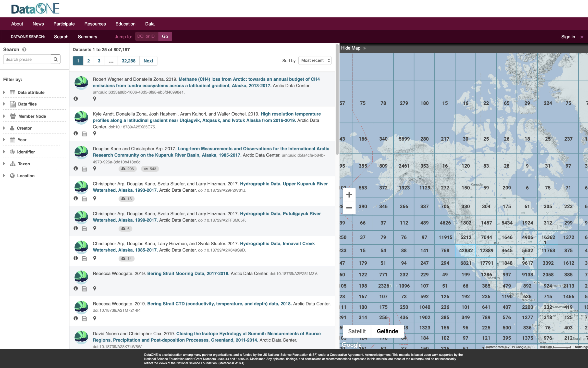Screen dimensions: 588x368
Task: Select the Gelände map view
Action: [387, 331]
